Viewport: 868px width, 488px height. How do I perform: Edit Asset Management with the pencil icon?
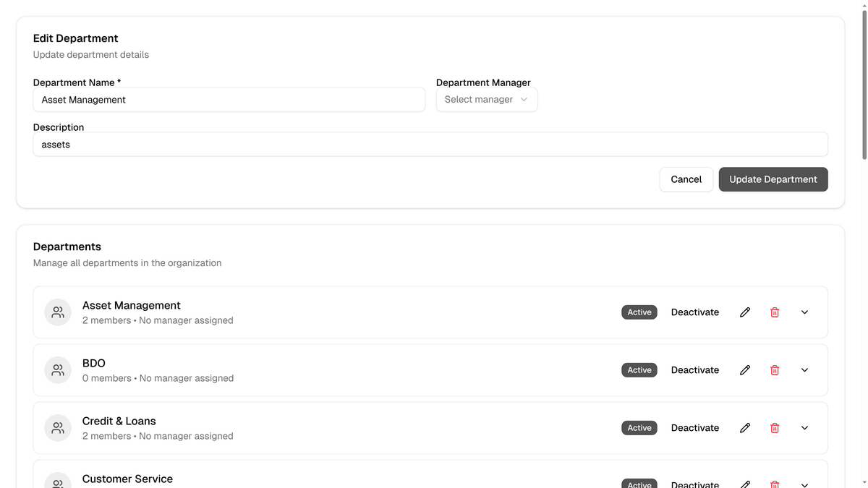click(745, 312)
